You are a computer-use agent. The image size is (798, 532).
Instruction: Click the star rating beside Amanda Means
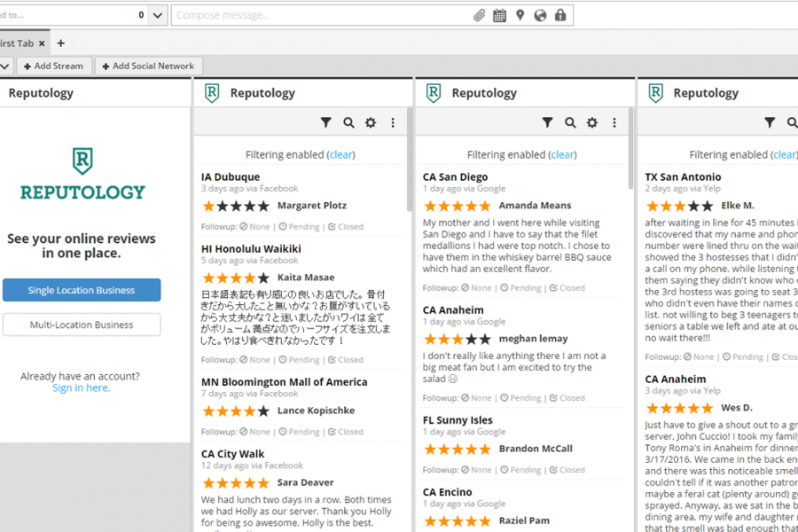point(457,207)
